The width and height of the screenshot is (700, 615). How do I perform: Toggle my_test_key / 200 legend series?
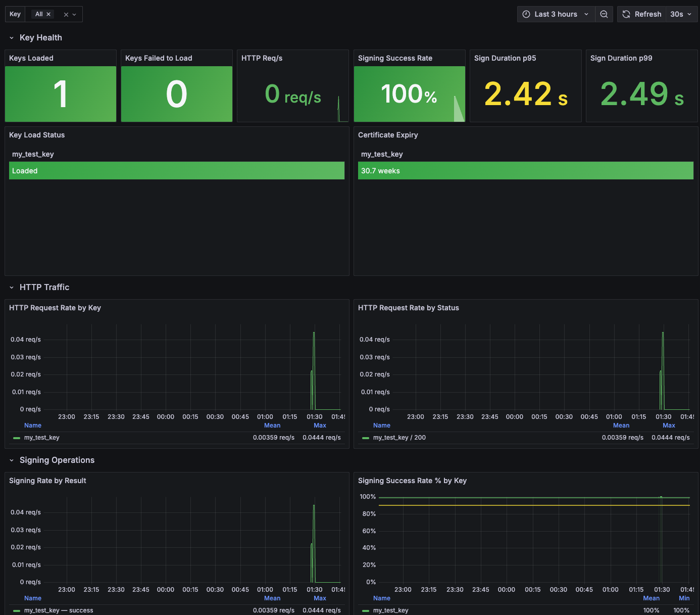coord(399,438)
